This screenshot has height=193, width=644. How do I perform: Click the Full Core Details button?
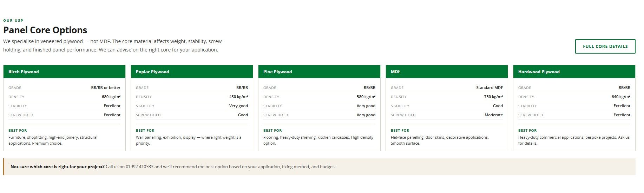point(605,47)
